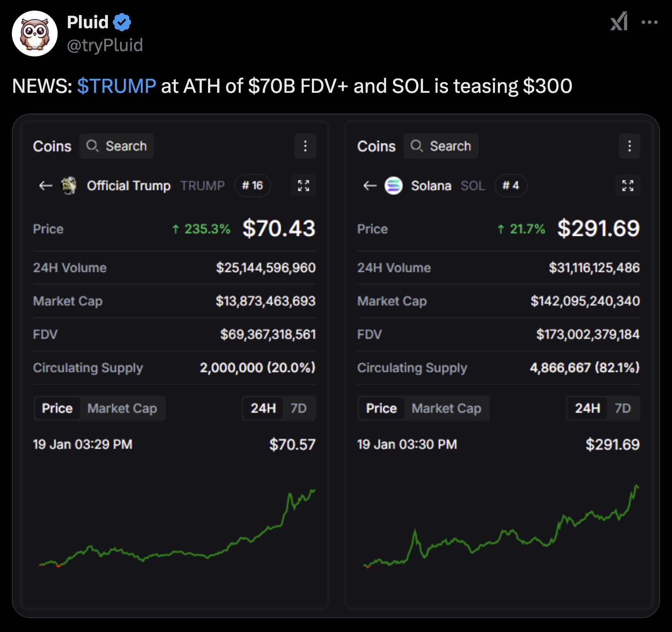Click the magnifier icon in Solana panel search

pos(417,146)
